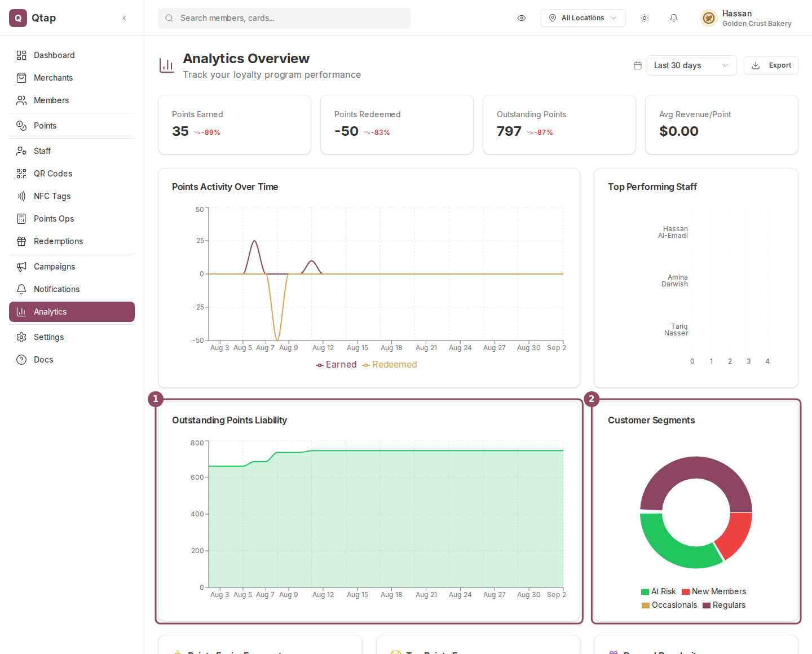Click the Analytics Overview chart icon
Viewport: 812px width, 654px height.
point(166,65)
